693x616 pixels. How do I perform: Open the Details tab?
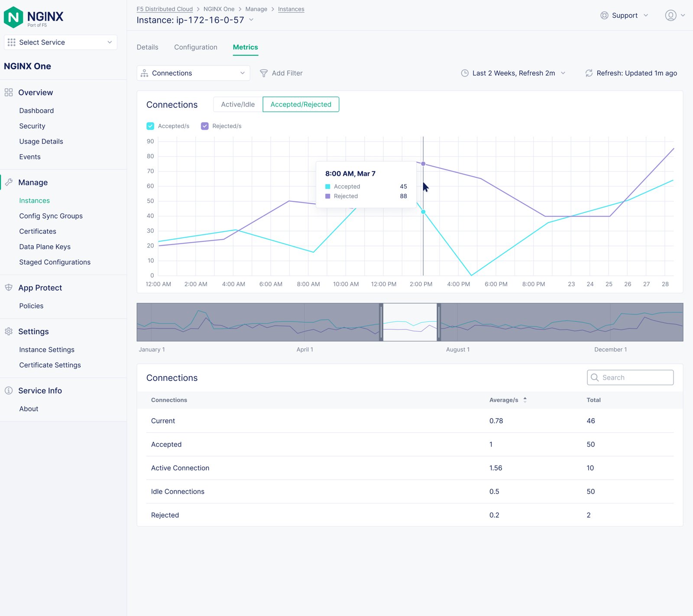coord(147,47)
